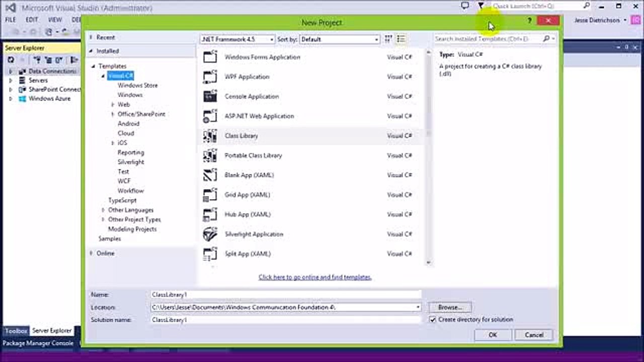Image resolution: width=644 pixels, height=362 pixels.
Task: Focus the Search Installed Templates box
Action: (x=488, y=39)
